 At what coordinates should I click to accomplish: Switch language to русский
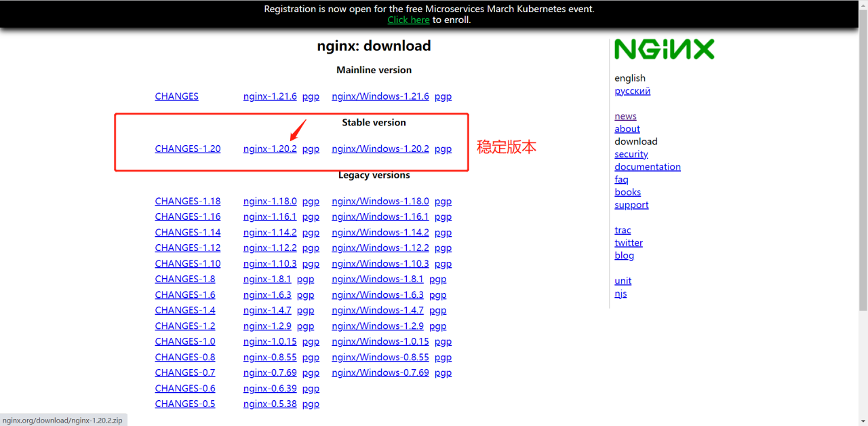click(632, 91)
